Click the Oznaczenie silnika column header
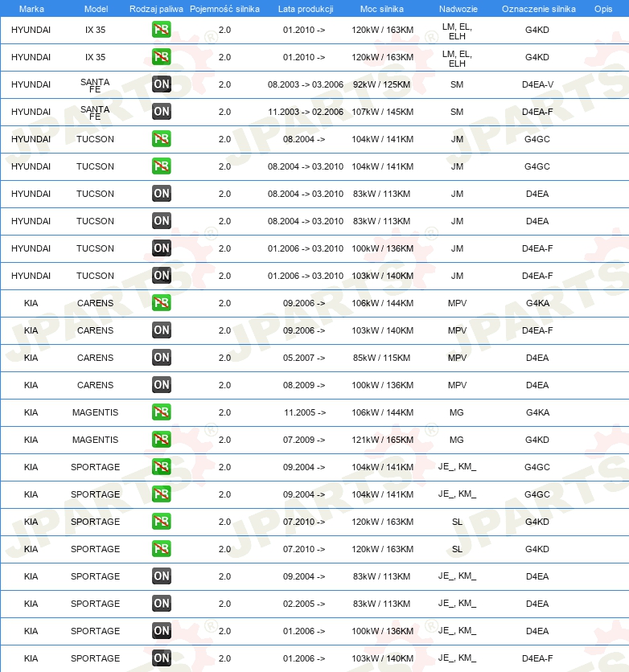The width and height of the screenshot is (629, 672). pos(539,9)
